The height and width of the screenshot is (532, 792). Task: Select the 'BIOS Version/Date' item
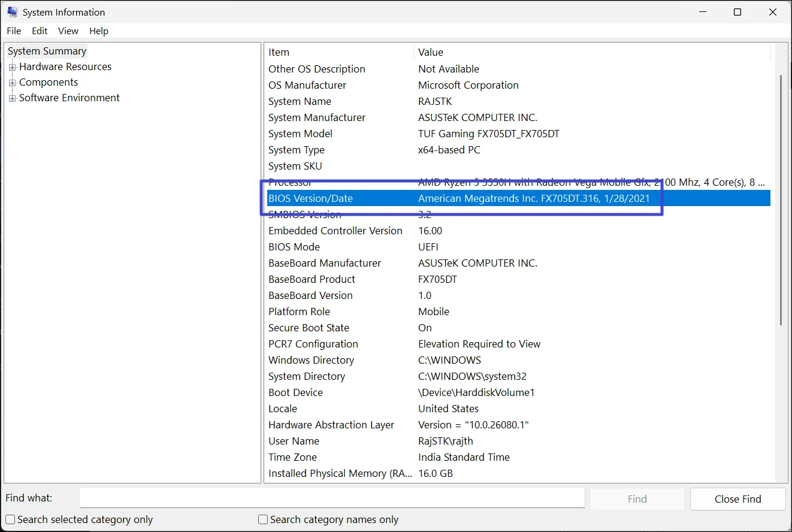[x=311, y=198]
